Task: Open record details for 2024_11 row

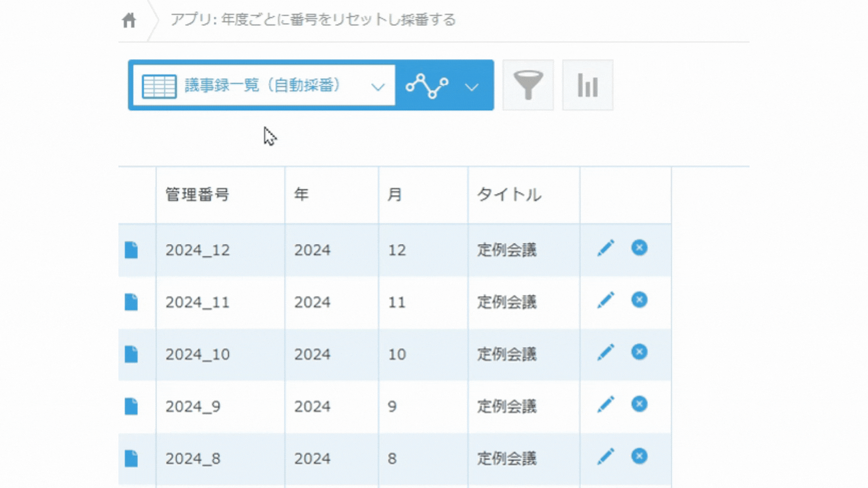Action: (x=131, y=302)
